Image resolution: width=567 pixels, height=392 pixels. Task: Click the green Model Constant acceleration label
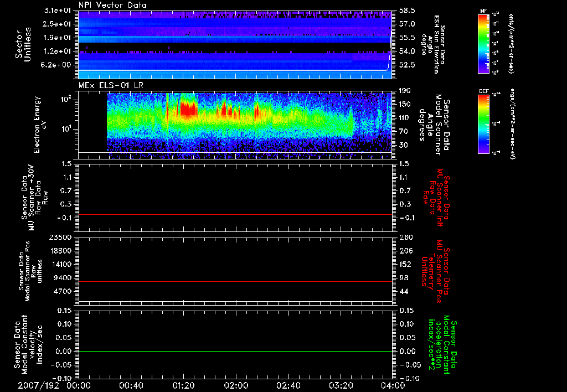click(443, 345)
